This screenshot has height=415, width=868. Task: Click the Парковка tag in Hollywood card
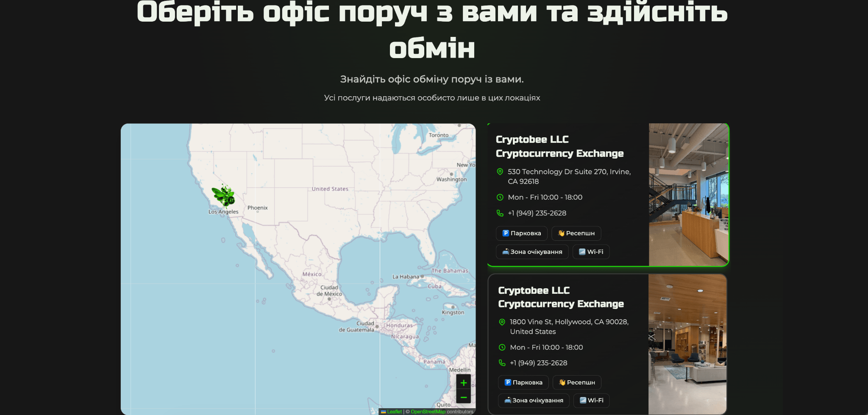(x=523, y=382)
